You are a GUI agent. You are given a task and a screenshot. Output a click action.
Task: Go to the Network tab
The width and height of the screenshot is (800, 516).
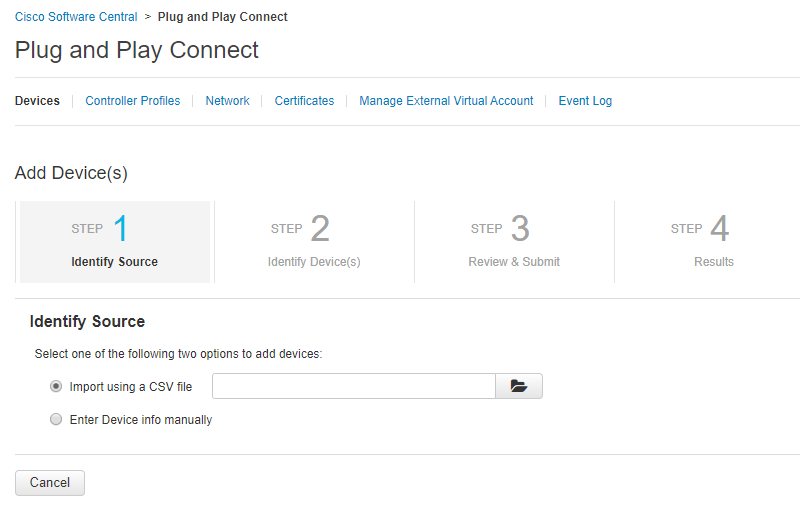pos(227,101)
